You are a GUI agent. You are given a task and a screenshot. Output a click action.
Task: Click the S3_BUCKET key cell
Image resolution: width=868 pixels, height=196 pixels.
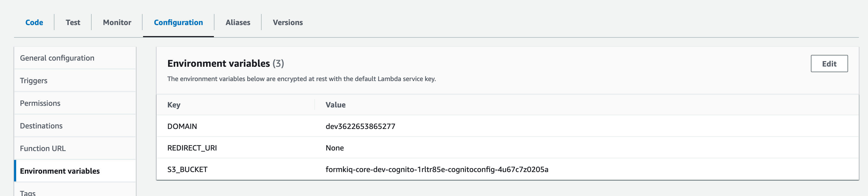pyautogui.click(x=187, y=169)
